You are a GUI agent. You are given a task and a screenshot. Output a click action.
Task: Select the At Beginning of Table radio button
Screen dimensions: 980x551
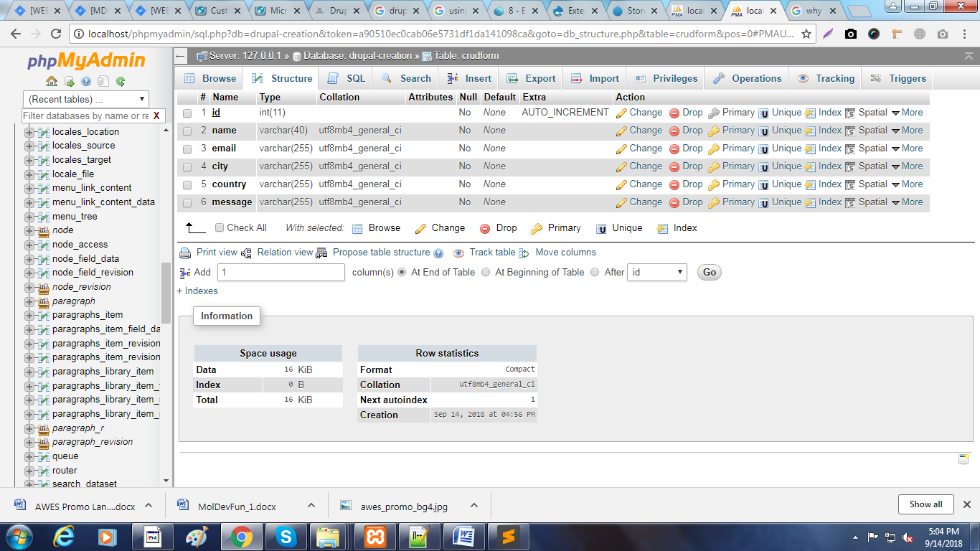point(486,273)
